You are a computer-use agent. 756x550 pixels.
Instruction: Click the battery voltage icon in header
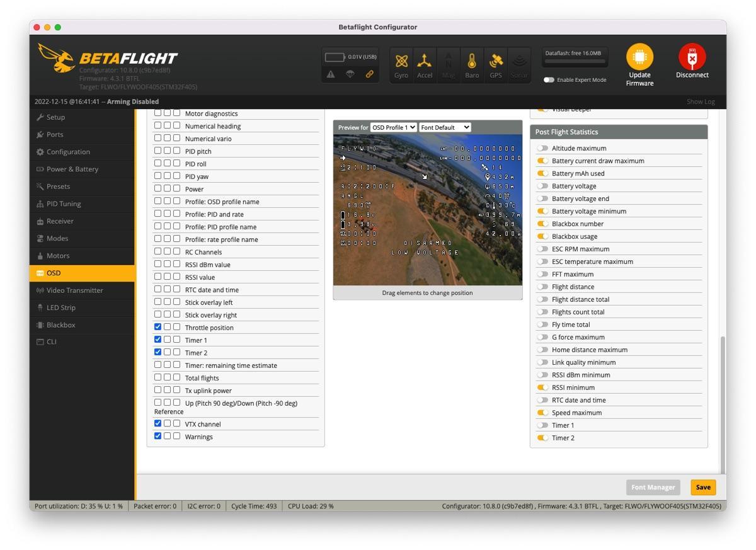[x=335, y=57]
